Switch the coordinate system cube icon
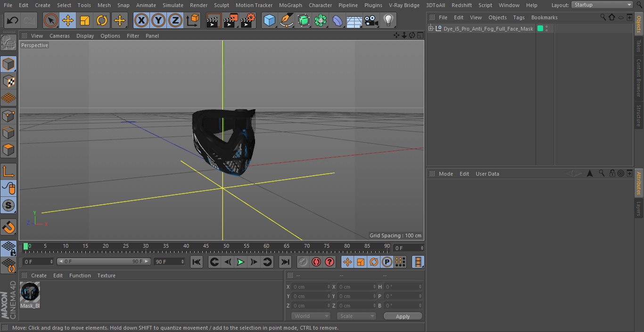Screen dimensions: 644x332 click(x=193, y=20)
